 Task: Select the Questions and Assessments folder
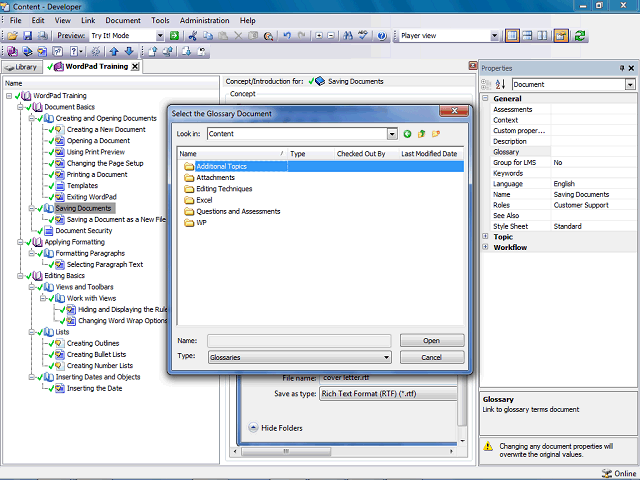(238, 211)
